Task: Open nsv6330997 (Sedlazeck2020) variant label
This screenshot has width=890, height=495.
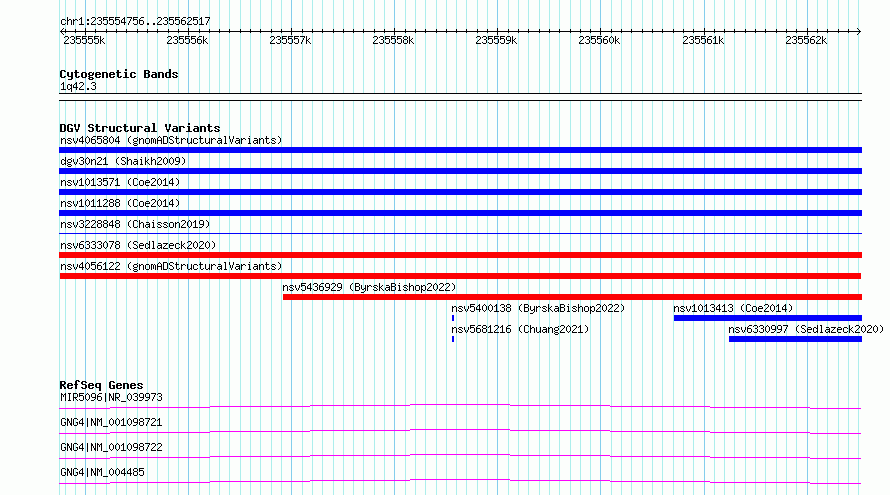Action: (806, 329)
